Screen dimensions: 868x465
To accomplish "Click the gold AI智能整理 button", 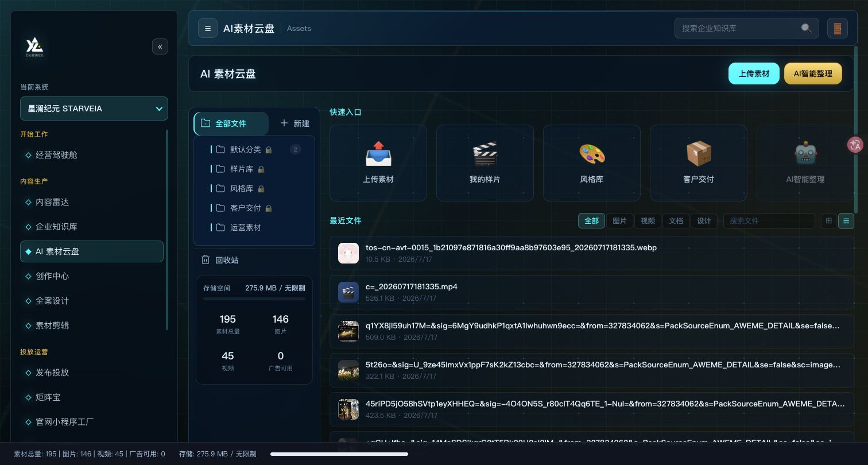I will click(x=813, y=73).
